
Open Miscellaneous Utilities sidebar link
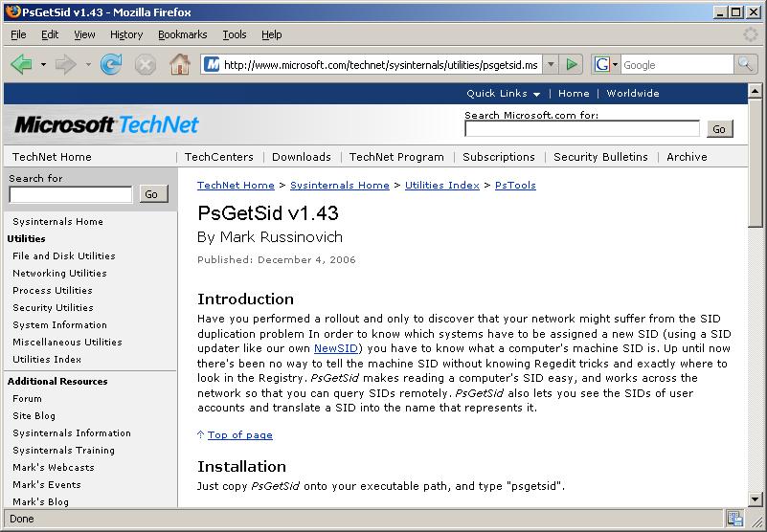click(67, 343)
